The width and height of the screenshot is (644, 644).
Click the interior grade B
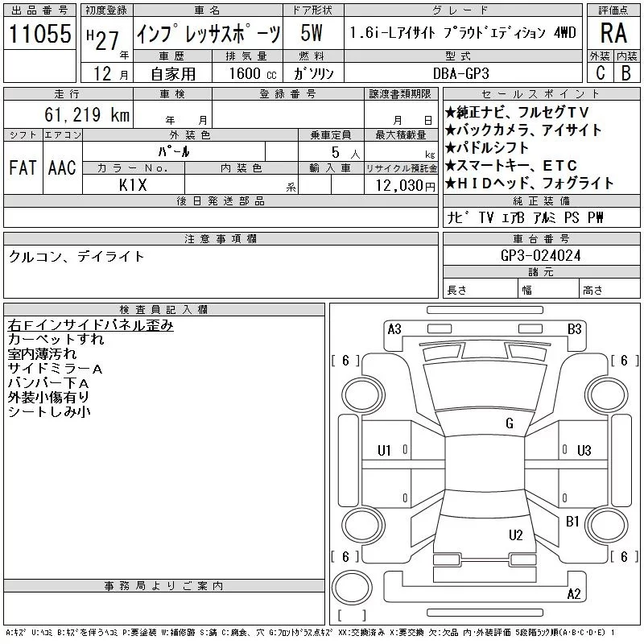click(626, 72)
